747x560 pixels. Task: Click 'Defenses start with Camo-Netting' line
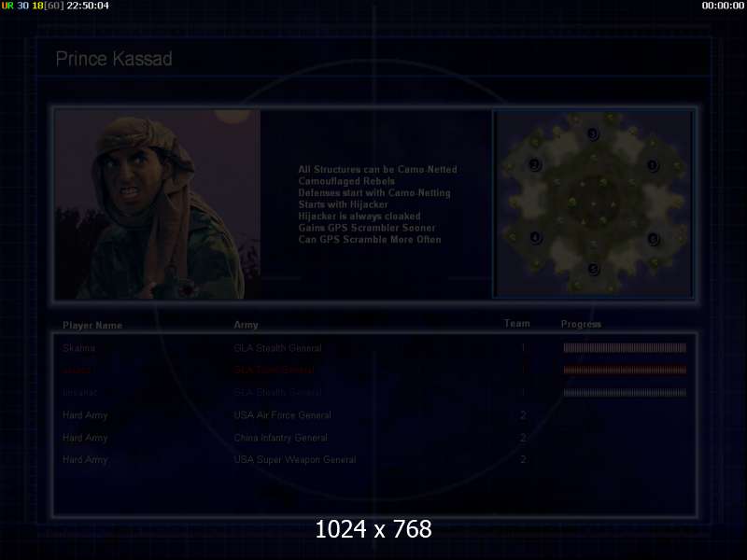[374, 193]
